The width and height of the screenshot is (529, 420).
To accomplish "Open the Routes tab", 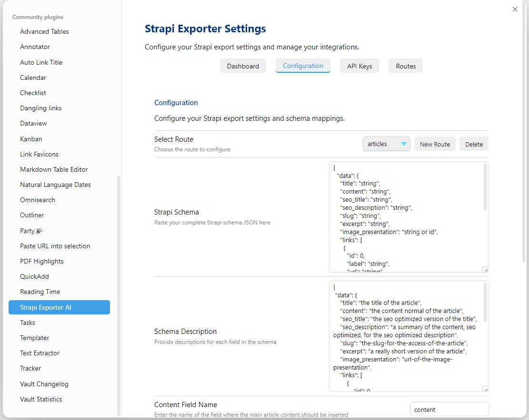I will click(x=406, y=66).
